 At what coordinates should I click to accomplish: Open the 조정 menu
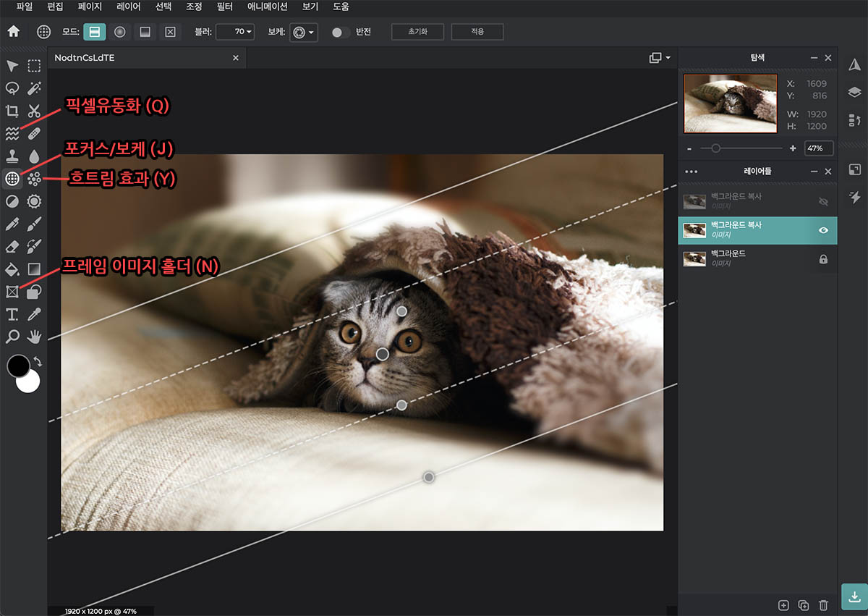tap(194, 7)
